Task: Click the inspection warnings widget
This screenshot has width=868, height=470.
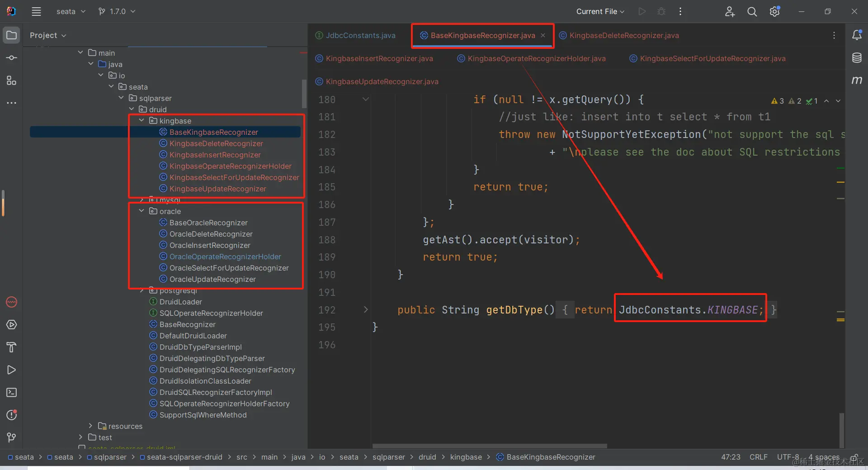Action: coord(794,101)
